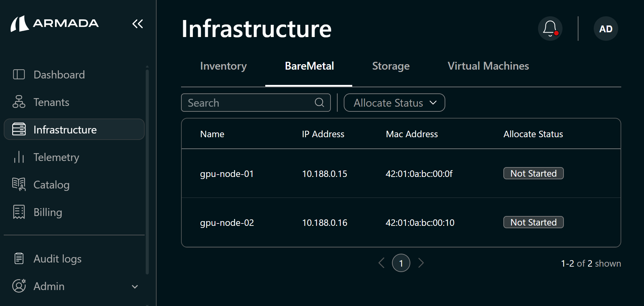Click the Infrastructure page heading

(x=256, y=29)
